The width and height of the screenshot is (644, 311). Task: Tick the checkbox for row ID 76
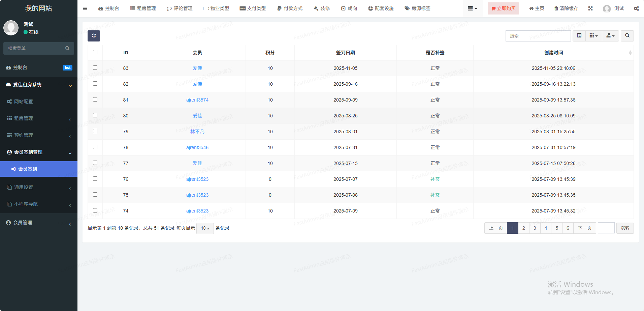[x=95, y=179]
